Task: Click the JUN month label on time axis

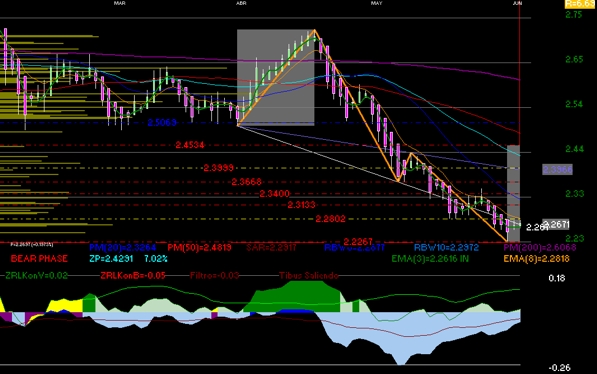Action: (x=517, y=3)
